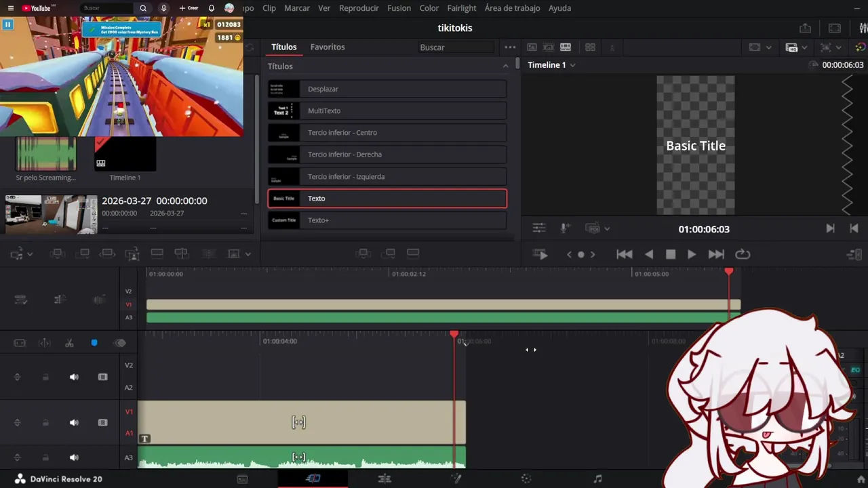Open the Color menu
Viewport: 868px width, 488px height.
pyautogui.click(x=429, y=8)
